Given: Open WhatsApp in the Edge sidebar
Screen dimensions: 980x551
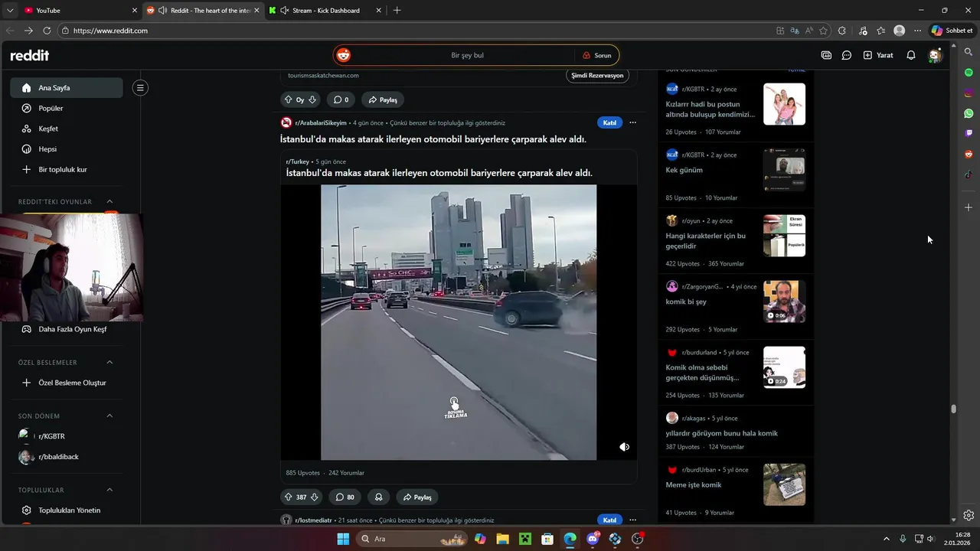Looking at the screenshot, I should [969, 113].
